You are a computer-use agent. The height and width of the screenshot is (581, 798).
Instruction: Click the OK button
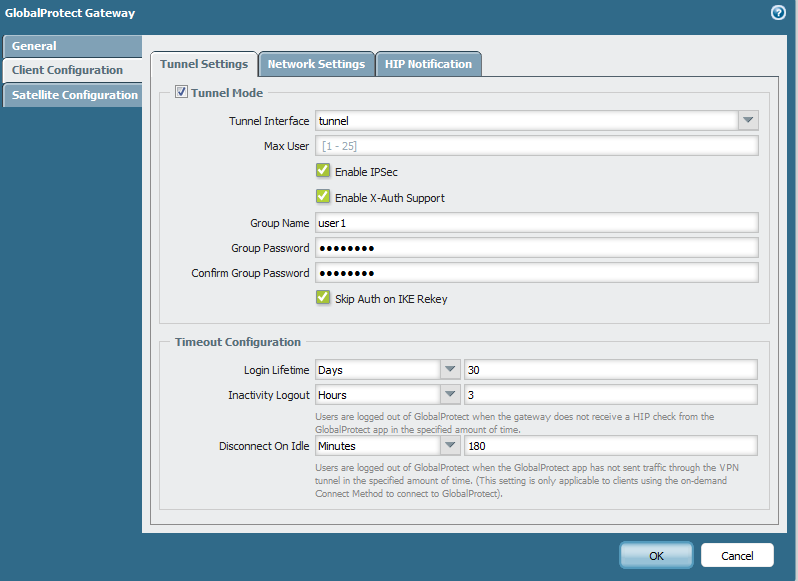tap(656, 556)
